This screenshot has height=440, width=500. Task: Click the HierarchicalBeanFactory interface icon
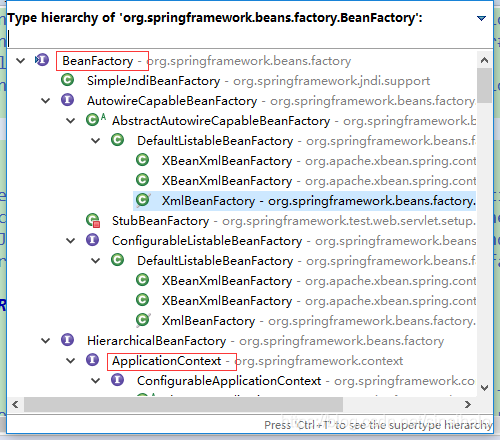point(67,340)
